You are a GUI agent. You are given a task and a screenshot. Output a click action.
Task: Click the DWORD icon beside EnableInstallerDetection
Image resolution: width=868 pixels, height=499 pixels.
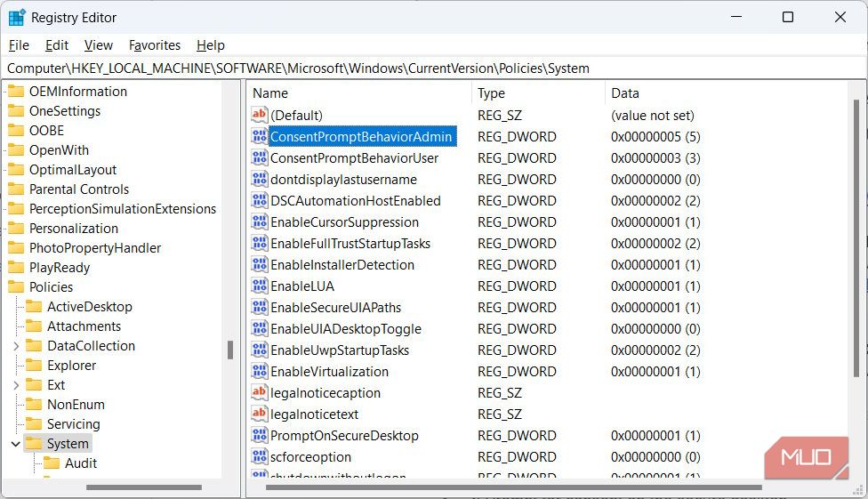259,264
